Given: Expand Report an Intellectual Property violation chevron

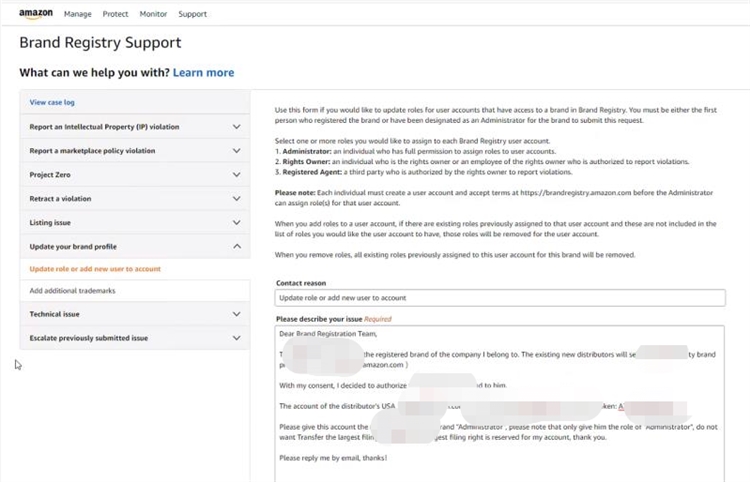Looking at the screenshot, I should pyautogui.click(x=236, y=127).
